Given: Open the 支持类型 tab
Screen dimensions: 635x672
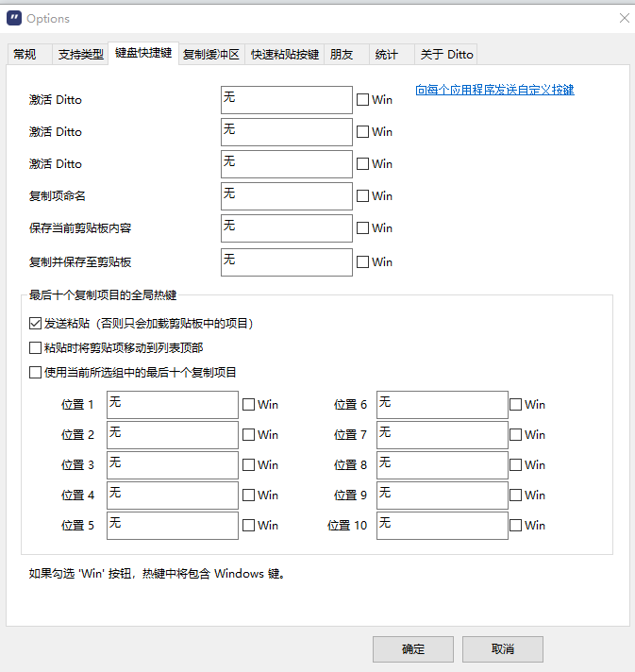Looking at the screenshot, I should click(x=80, y=55).
